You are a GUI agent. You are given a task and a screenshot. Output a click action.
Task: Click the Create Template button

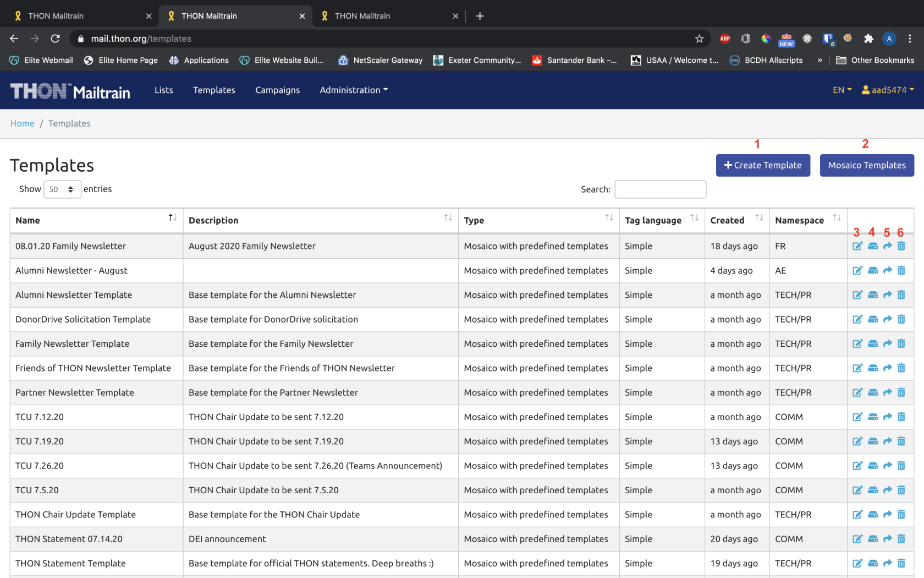[x=763, y=165]
